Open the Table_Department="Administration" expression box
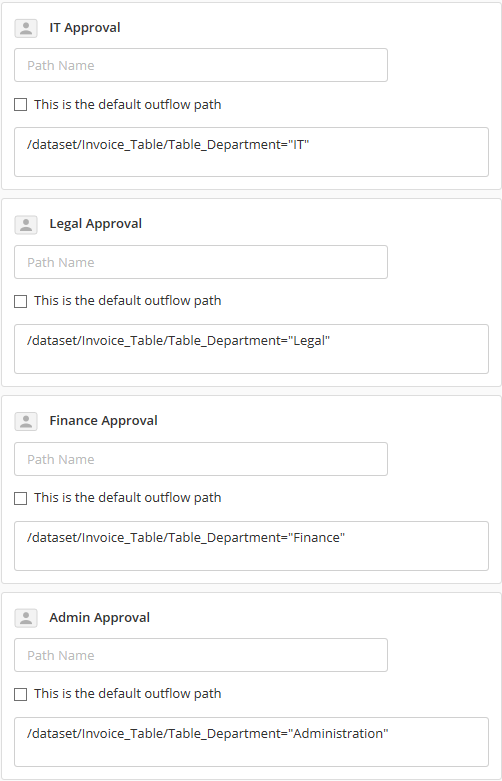The image size is (502, 781). pyautogui.click(x=251, y=742)
